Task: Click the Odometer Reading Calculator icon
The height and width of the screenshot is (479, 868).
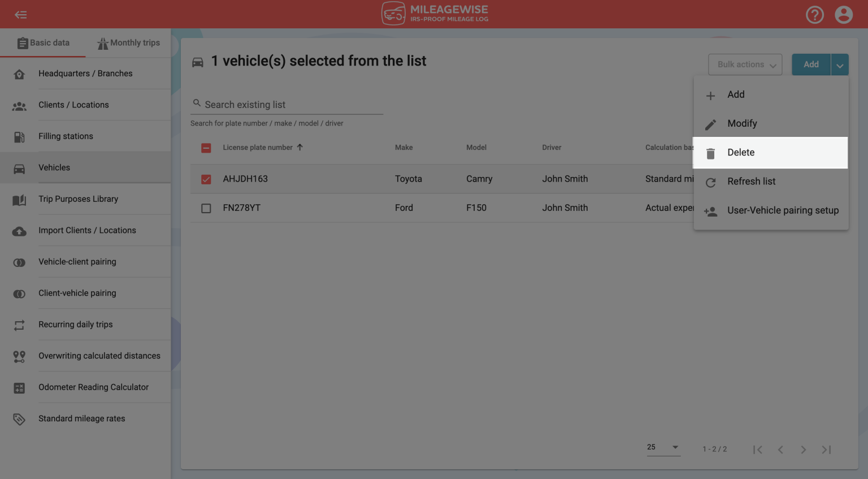Action: click(x=19, y=387)
